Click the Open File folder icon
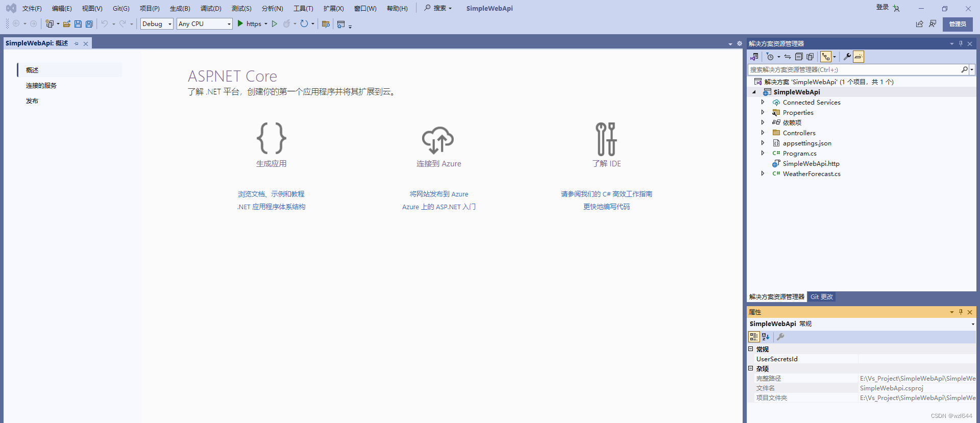 pos(67,23)
